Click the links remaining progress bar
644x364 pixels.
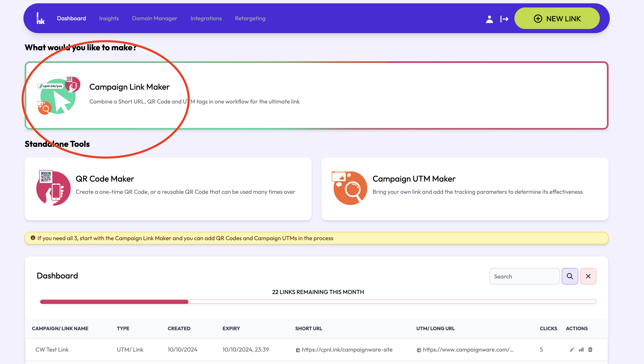pyautogui.click(x=318, y=301)
